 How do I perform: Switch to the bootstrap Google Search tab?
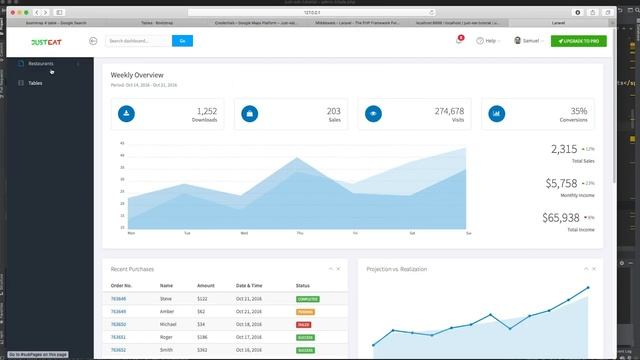click(57, 23)
